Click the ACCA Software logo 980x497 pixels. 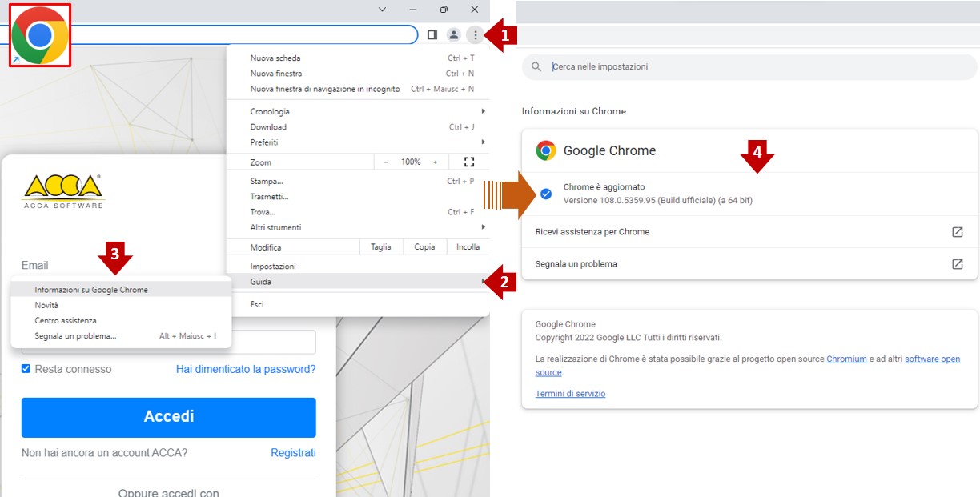(63, 192)
